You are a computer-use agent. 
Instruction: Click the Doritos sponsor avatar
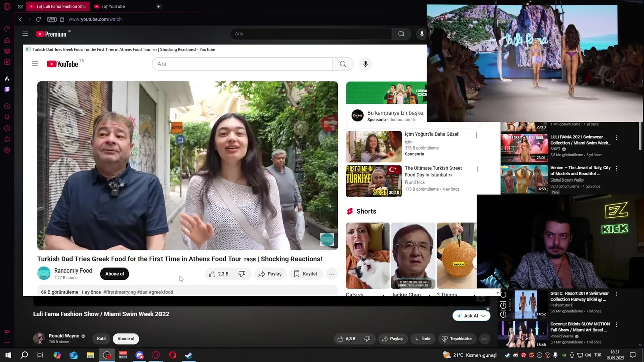357,115
